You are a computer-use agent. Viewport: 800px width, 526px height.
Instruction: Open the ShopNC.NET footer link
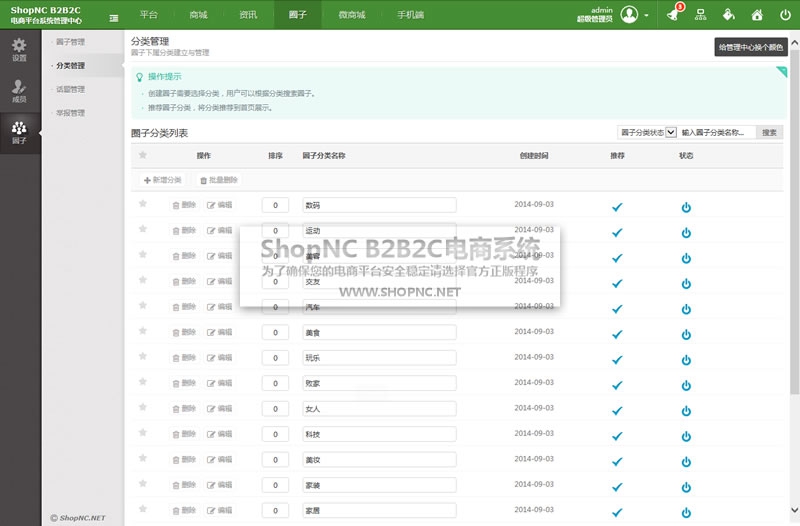(78, 518)
